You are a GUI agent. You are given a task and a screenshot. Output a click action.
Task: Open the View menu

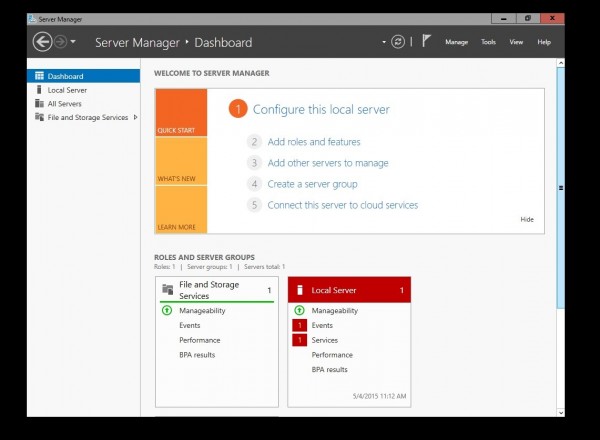[516, 42]
